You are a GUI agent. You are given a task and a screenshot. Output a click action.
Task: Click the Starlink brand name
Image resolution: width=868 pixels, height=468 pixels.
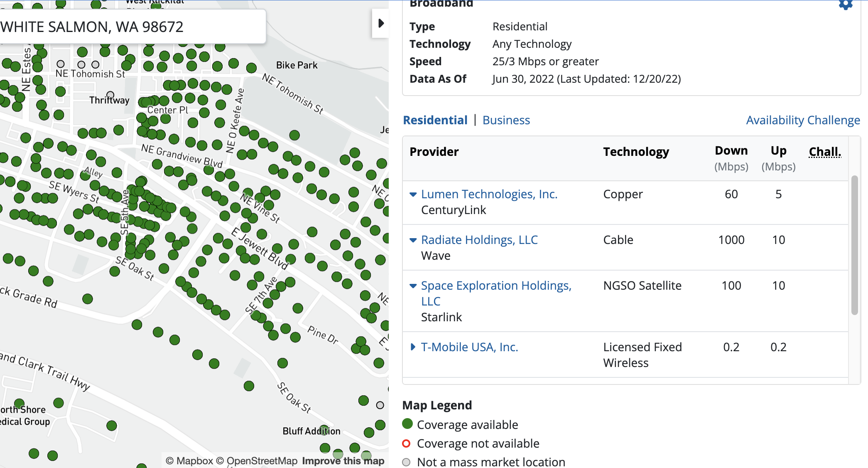(441, 317)
